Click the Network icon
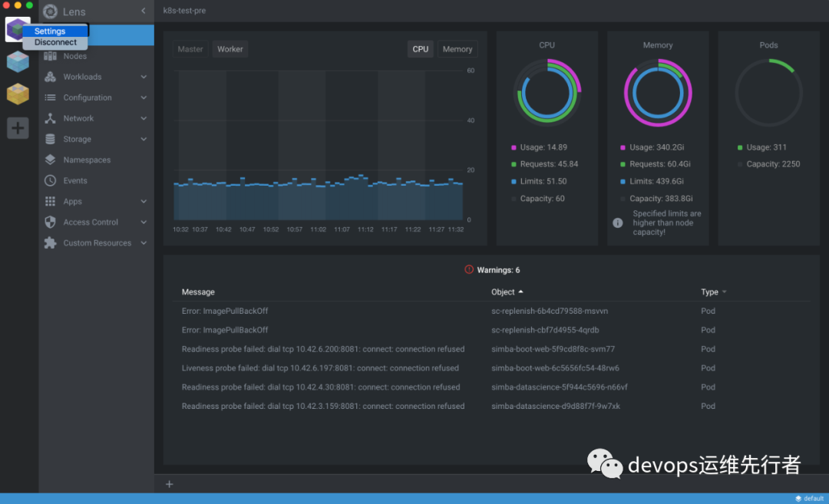The width and height of the screenshot is (829, 504). click(50, 118)
